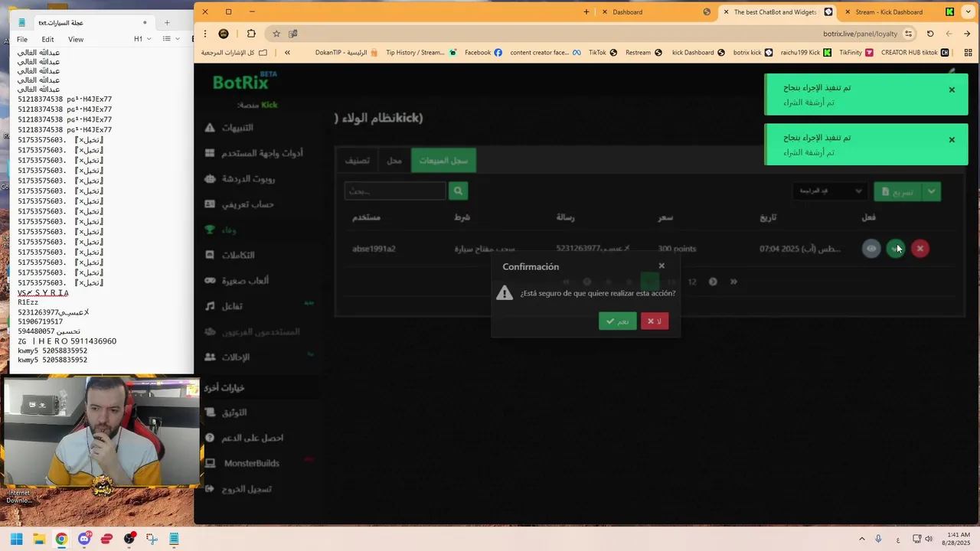This screenshot has width=980, height=551.
Task: Expand the bookmarks overflow chevron
Action: tap(287, 53)
